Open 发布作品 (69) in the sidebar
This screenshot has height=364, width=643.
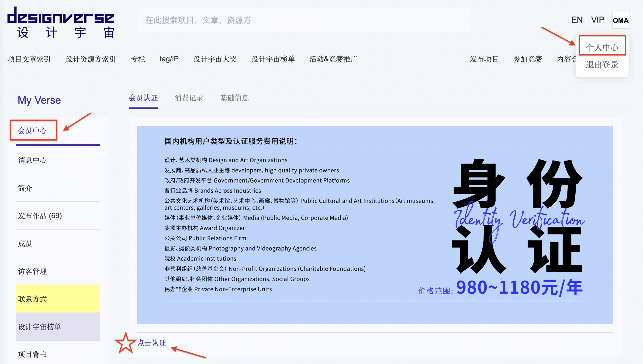click(x=40, y=216)
